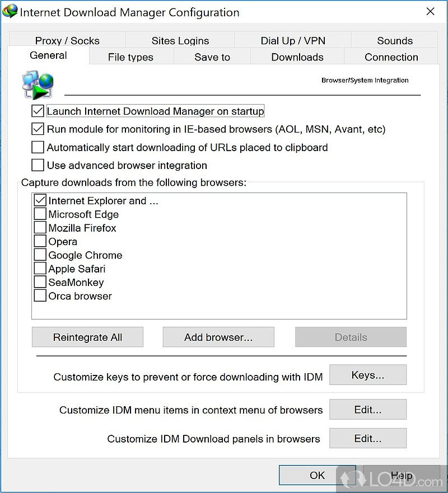Click the Reintegrate All button

click(x=87, y=337)
